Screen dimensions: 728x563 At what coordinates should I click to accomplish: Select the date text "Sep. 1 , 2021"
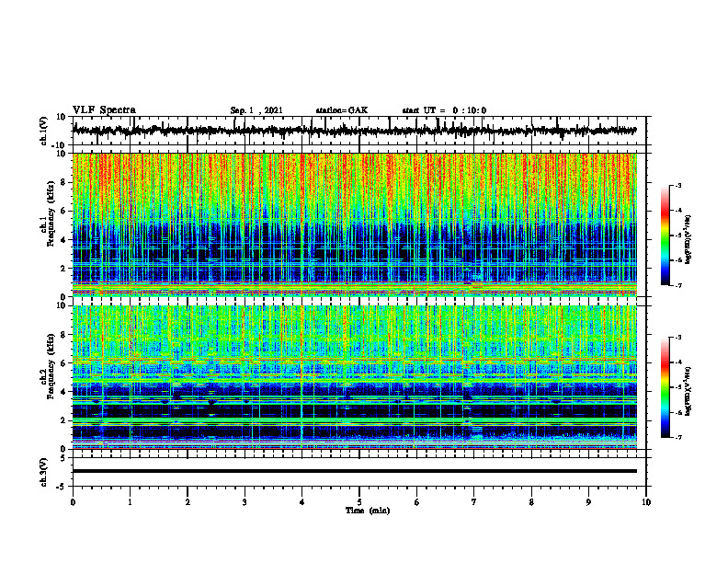pyautogui.click(x=256, y=110)
